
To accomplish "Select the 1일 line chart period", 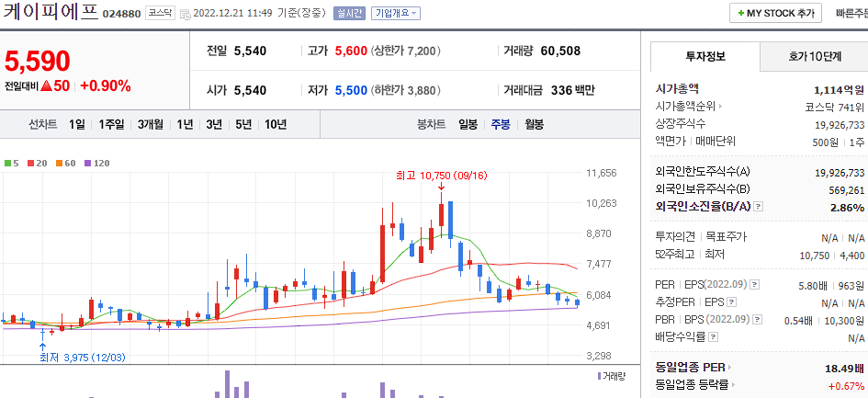I will coord(77,124).
